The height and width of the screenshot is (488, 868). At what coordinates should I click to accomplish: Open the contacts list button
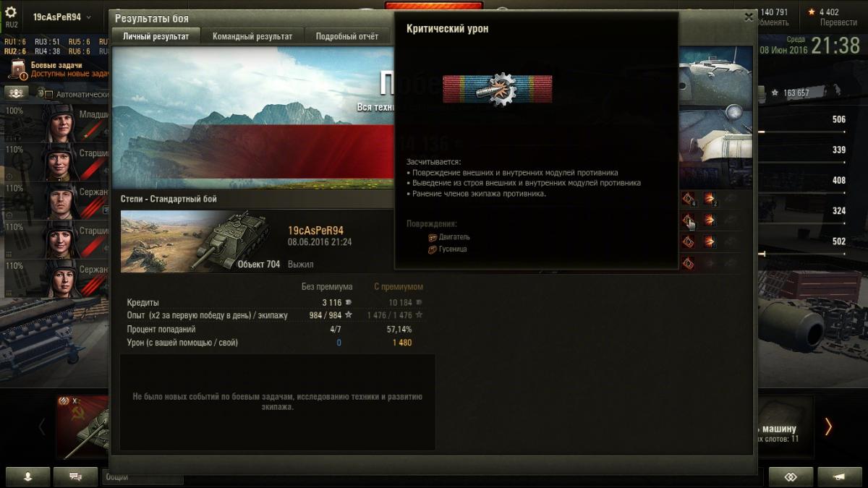point(28,477)
